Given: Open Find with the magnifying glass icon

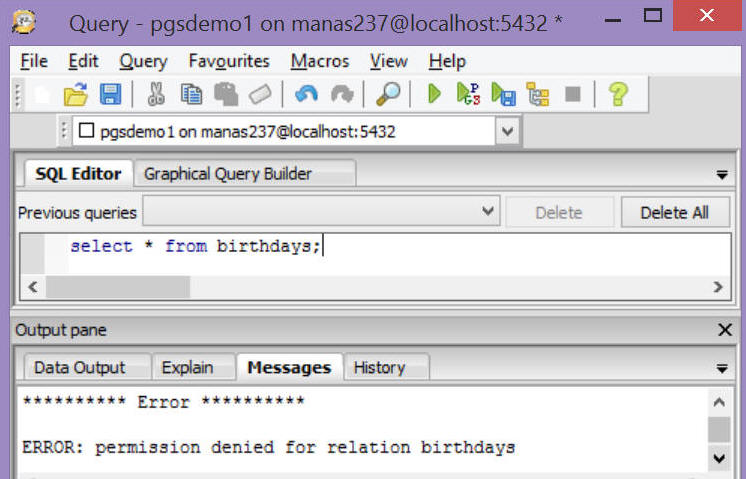Looking at the screenshot, I should click(388, 94).
